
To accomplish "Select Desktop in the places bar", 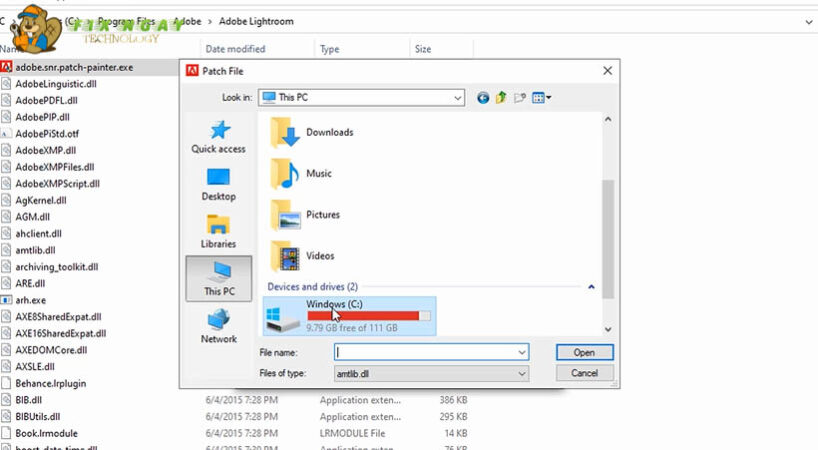I will pos(218,184).
